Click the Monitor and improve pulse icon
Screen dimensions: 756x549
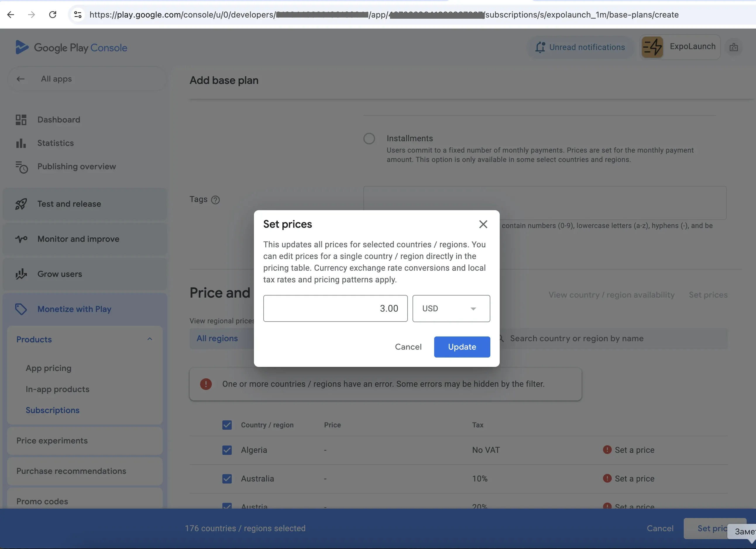21,239
